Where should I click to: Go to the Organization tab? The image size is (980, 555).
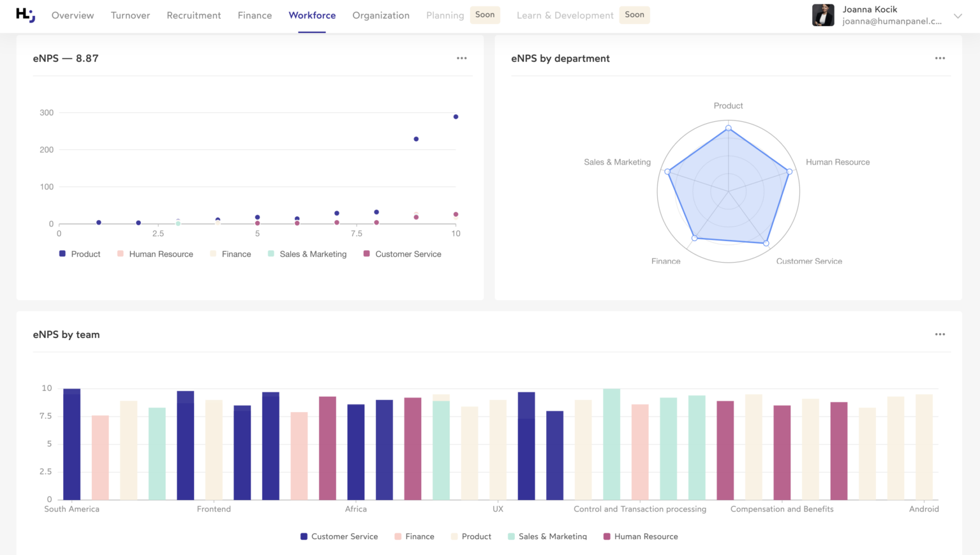(381, 15)
